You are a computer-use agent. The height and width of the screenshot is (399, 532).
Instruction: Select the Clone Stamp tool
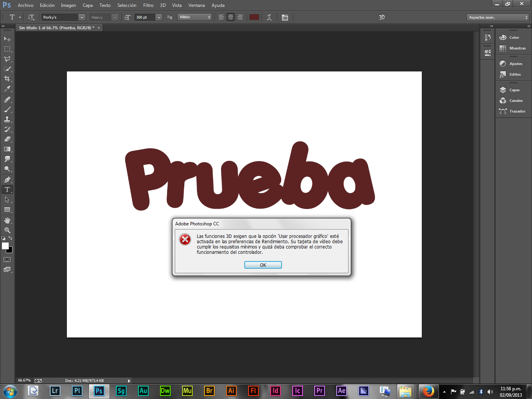tap(7, 119)
